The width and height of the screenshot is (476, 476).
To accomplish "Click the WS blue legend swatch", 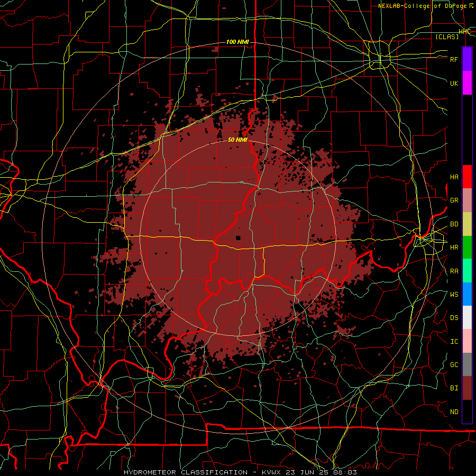I will click(467, 294).
